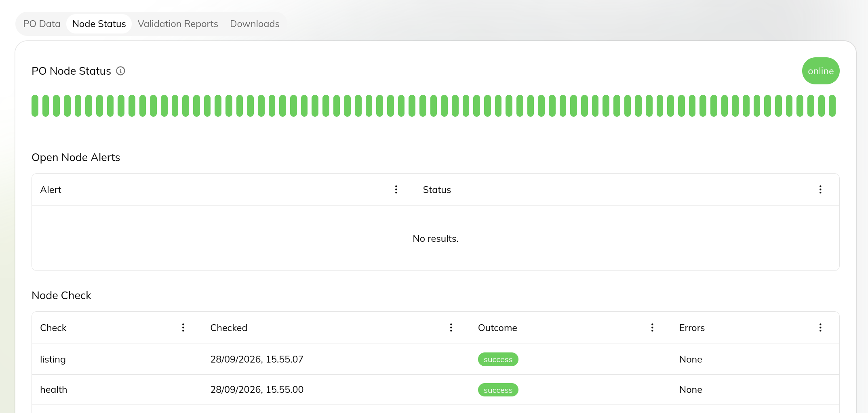Open the Outcome column options menu

[x=652, y=327]
